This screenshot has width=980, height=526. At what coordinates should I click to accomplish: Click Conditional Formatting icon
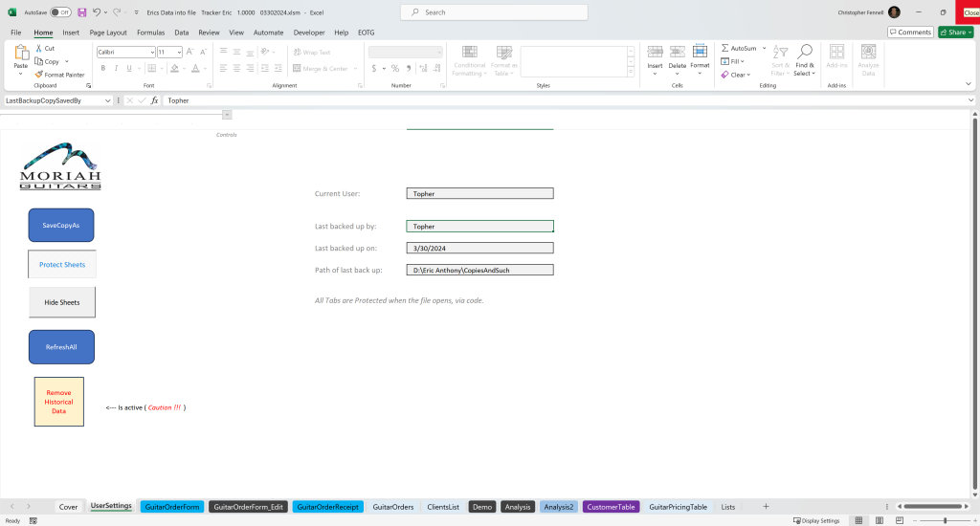click(469, 53)
